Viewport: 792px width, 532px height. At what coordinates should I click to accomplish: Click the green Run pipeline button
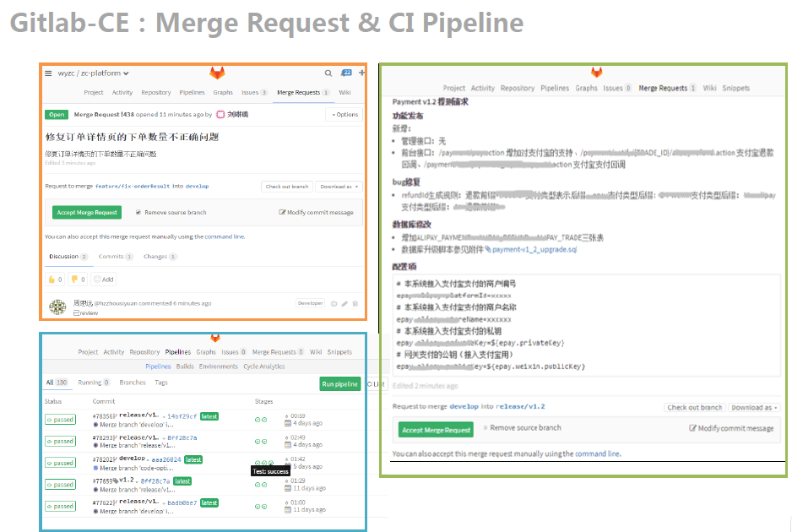(x=340, y=384)
